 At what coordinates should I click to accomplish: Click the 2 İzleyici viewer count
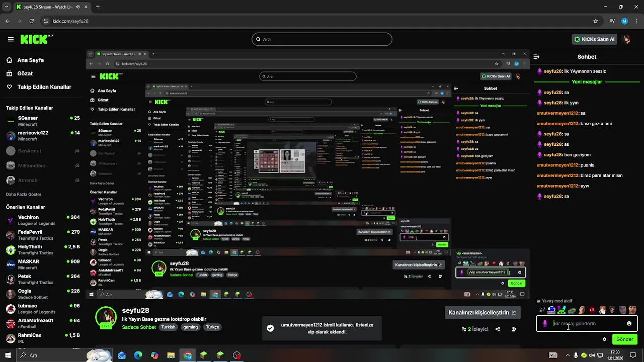[x=475, y=329]
